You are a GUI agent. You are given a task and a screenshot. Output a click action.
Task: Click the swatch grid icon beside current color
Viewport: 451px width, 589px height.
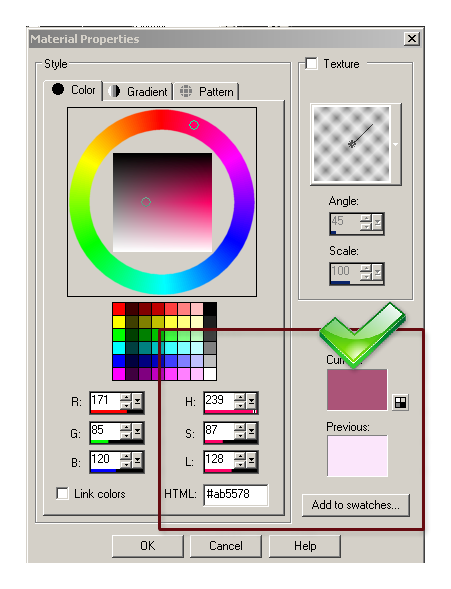point(400,402)
